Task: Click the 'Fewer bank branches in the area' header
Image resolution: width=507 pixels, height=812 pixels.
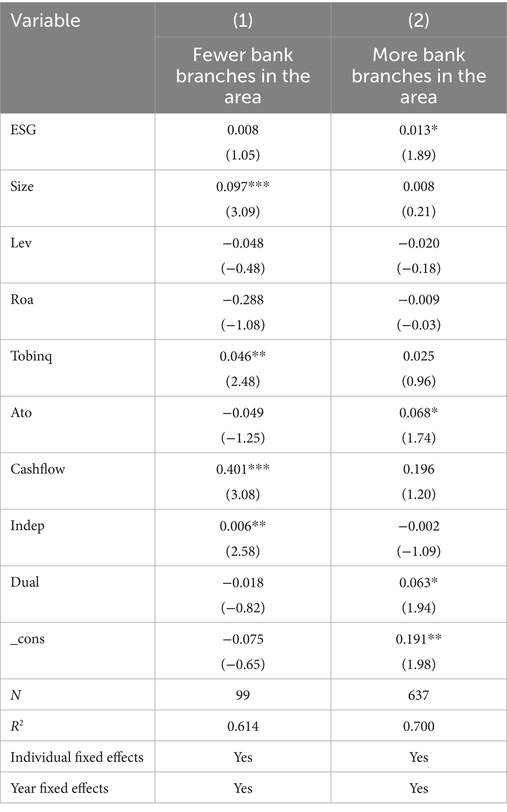Action: (x=243, y=76)
